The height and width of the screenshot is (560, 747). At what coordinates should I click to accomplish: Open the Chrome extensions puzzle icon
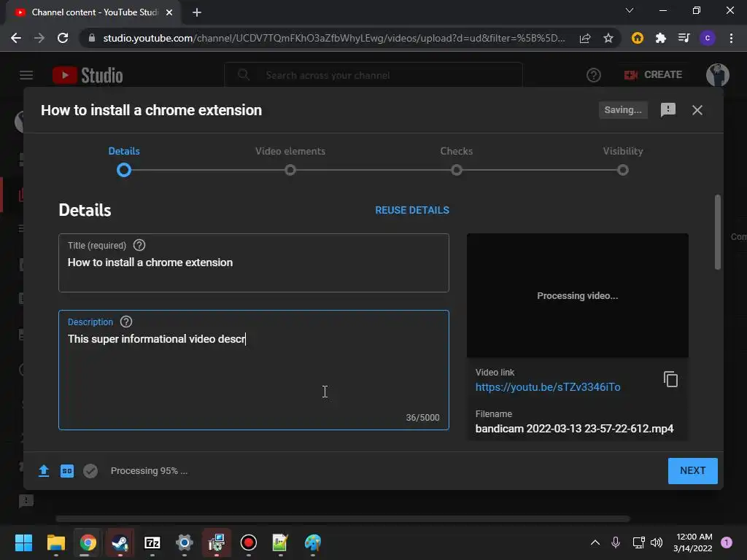pyautogui.click(x=660, y=38)
